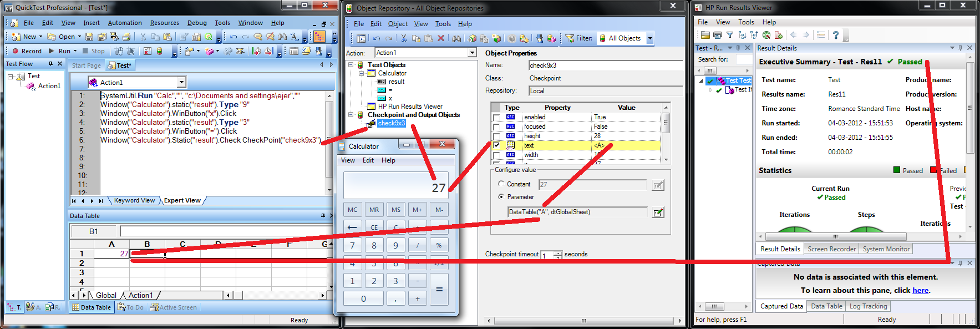Click the Stop button in QuickTest

93,51
